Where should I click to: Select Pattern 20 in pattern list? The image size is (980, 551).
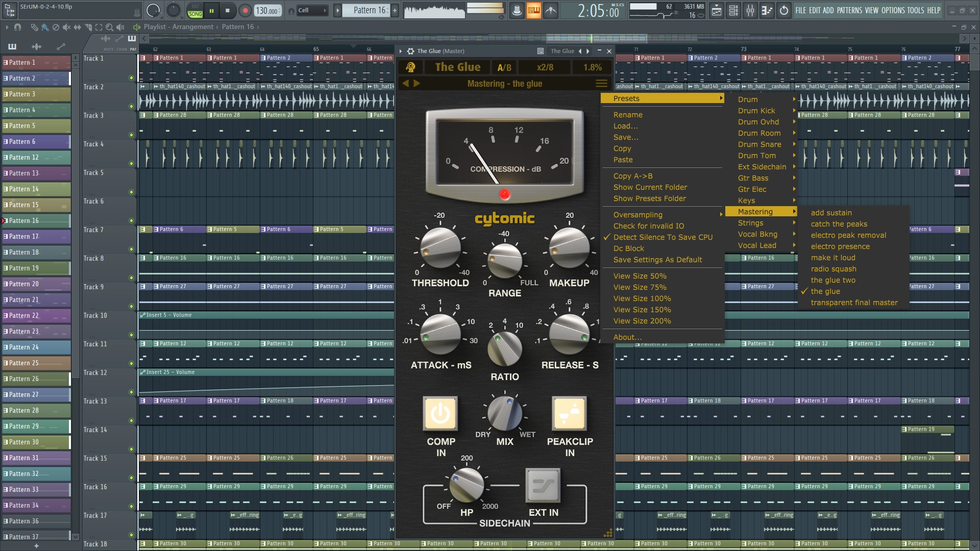[x=36, y=284]
